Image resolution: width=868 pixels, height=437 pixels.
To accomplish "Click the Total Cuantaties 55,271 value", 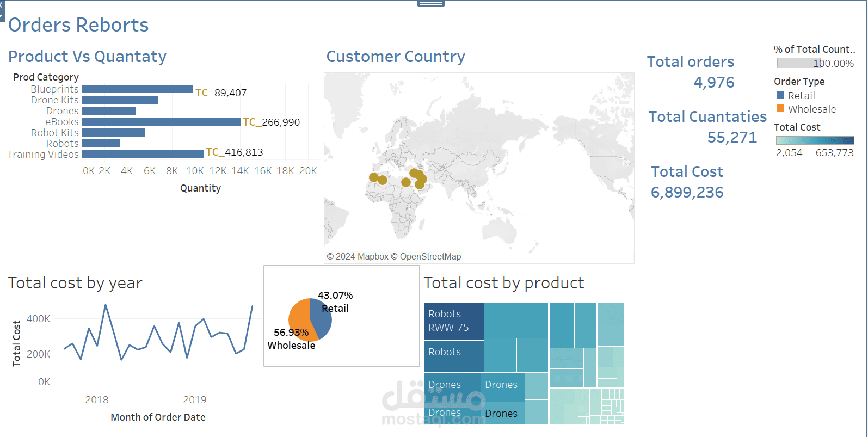I will [x=732, y=137].
